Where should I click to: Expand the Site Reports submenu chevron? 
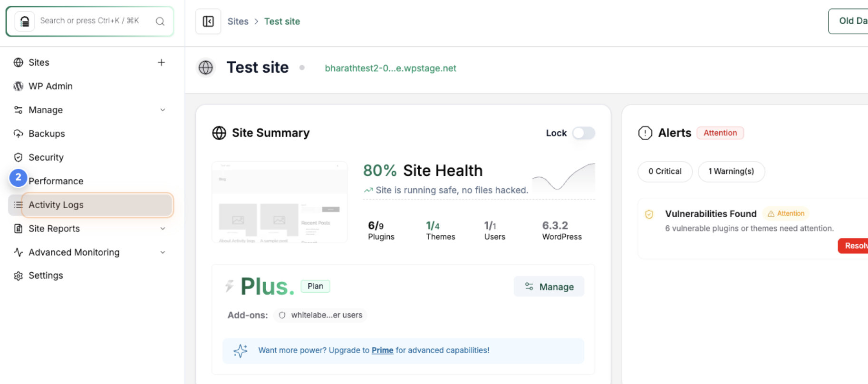click(x=163, y=229)
